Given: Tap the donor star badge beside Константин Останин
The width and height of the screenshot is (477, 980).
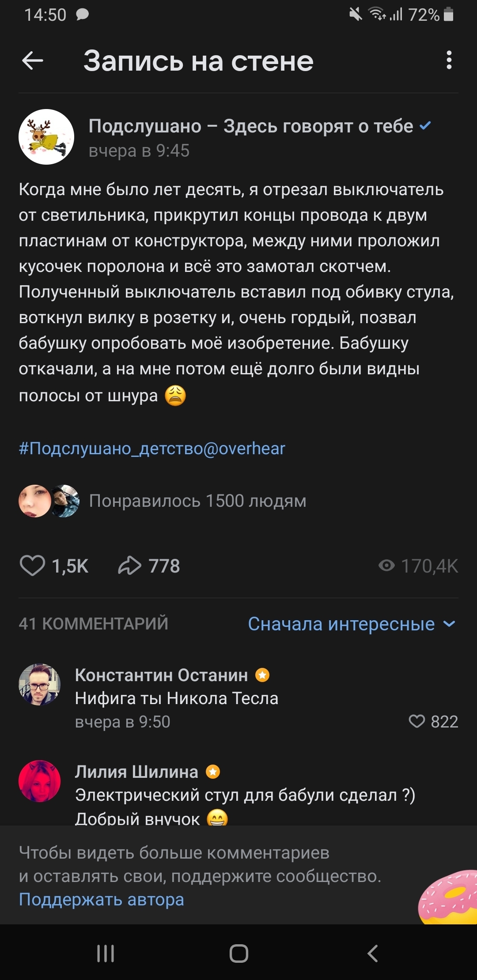Looking at the screenshot, I should click(262, 675).
